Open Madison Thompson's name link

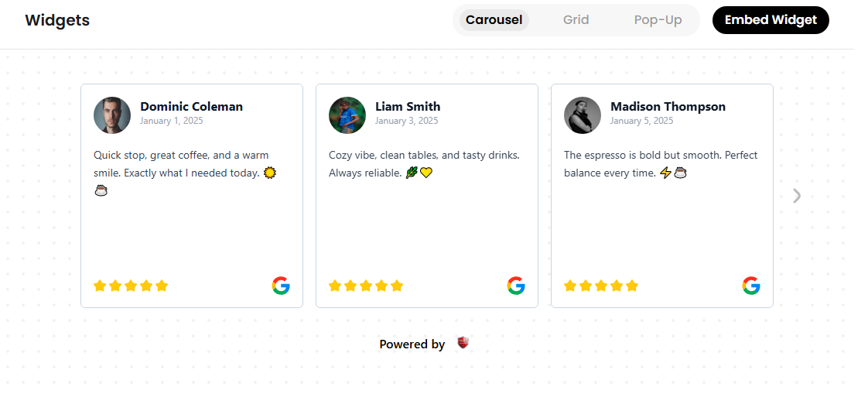(668, 107)
